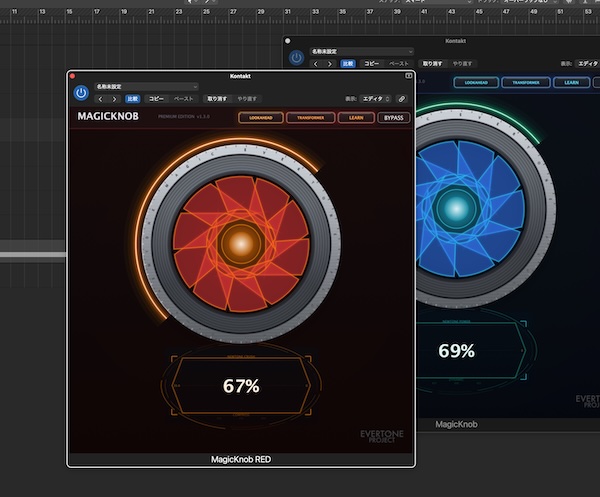Toggle LOOKAHEAD in red MagicKnob
Viewport: 600px width, 497px height.
(x=261, y=118)
